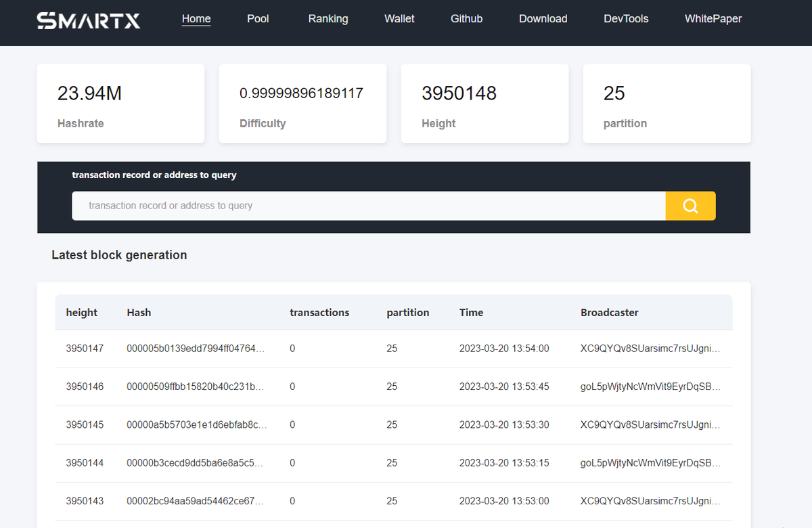Click the Hash column header
This screenshot has width=812, height=528.
(139, 313)
